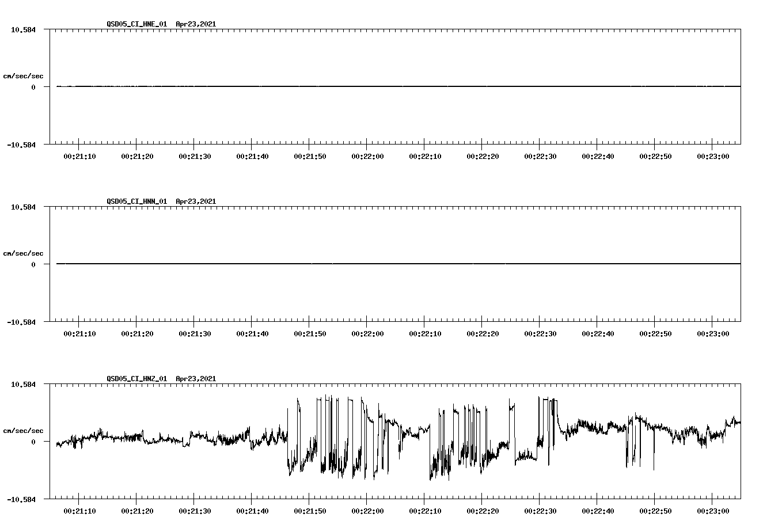Select the Apr23,2021 date on the top plot
782x532 pixels.
(x=196, y=24)
